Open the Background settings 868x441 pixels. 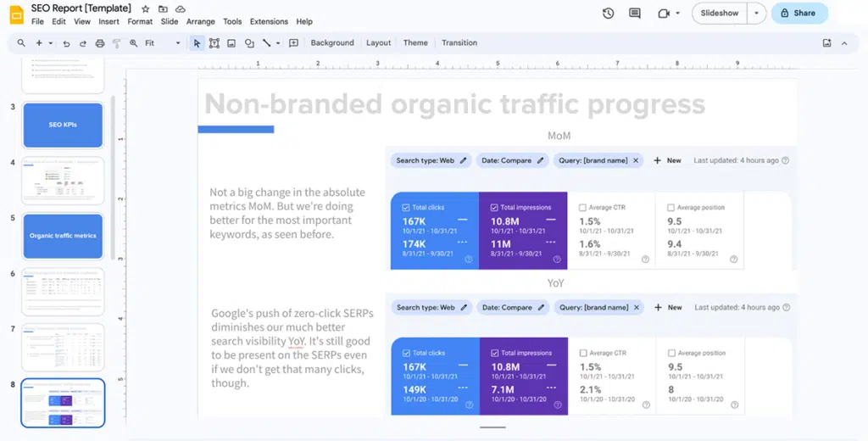332,42
